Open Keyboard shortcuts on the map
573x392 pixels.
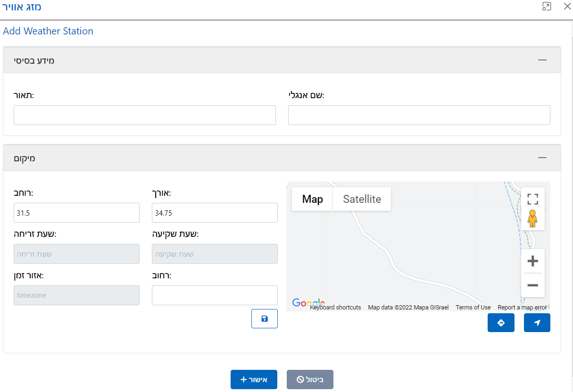pyautogui.click(x=335, y=308)
